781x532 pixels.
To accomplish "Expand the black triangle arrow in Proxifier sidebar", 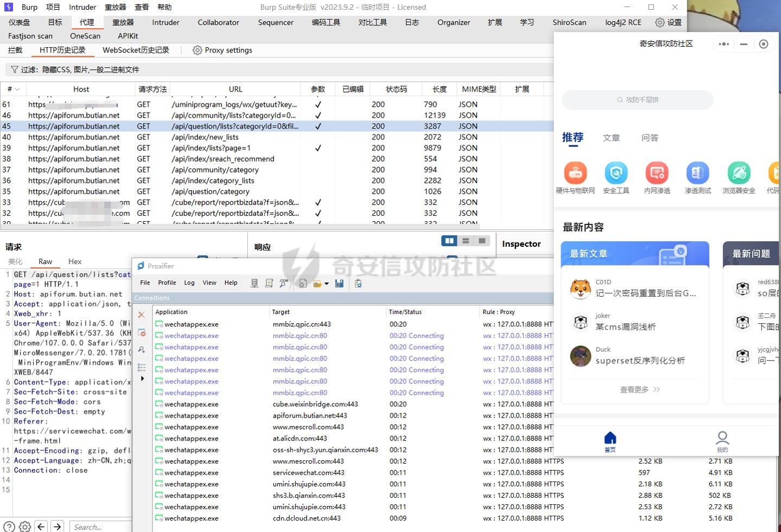I will pyautogui.click(x=142, y=379).
